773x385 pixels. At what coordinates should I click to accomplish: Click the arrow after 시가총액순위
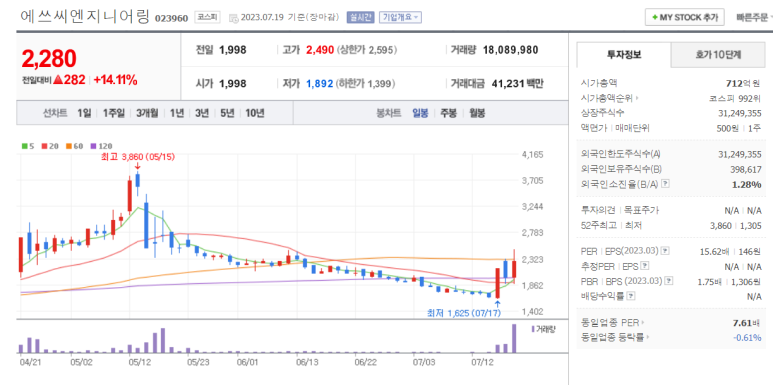[x=637, y=98]
